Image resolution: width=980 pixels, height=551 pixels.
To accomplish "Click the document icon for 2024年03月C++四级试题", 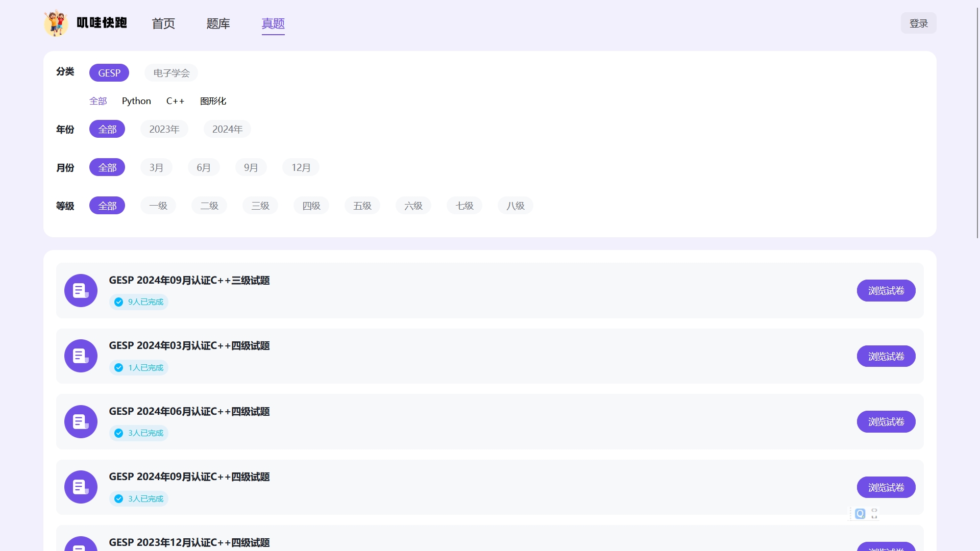I will point(81,356).
